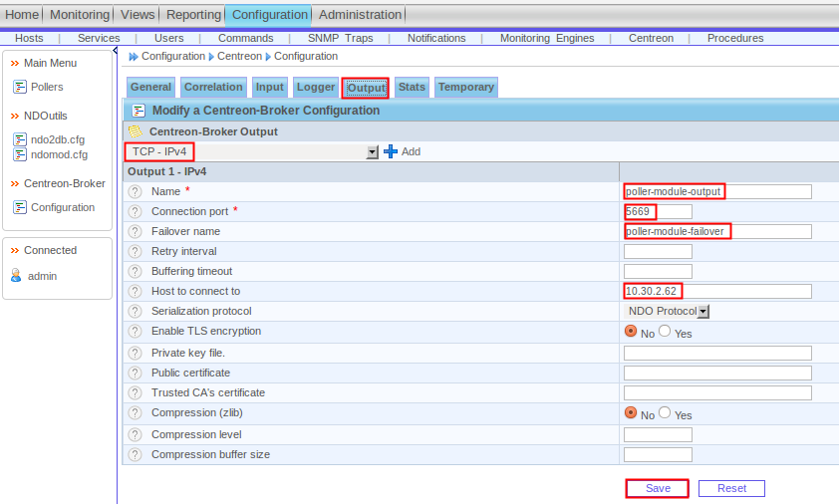Select No for Enable TLS encryption
This screenshot has width=839, height=504.
click(x=631, y=331)
